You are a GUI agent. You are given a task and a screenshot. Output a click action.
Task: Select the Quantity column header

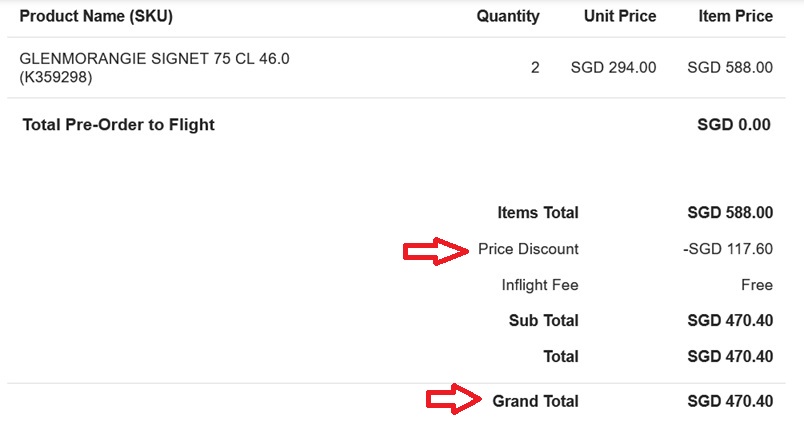(x=507, y=16)
